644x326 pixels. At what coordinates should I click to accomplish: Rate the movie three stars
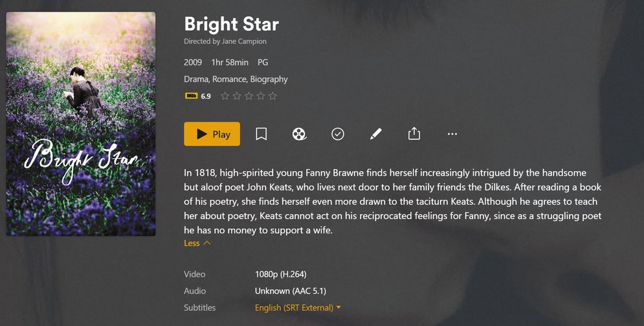click(249, 96)
